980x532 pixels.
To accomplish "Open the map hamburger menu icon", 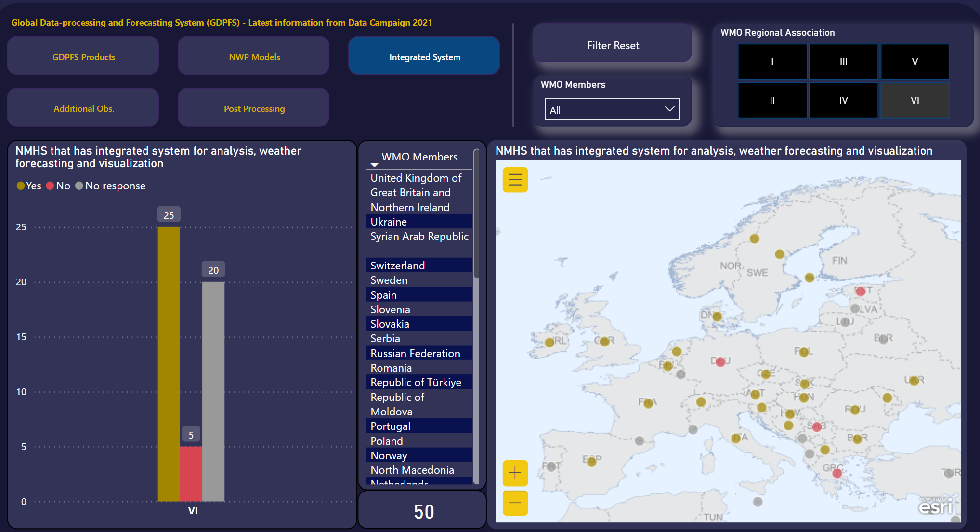I will pyautogui.click(x=515, y=180).
